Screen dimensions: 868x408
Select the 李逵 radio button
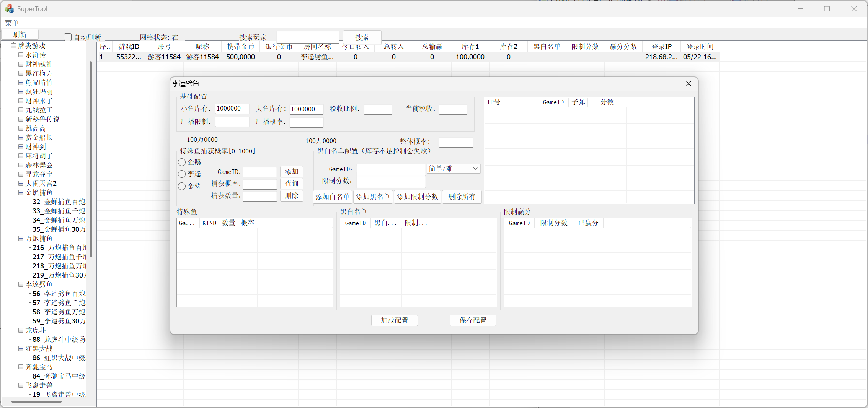tap(182, 174)
